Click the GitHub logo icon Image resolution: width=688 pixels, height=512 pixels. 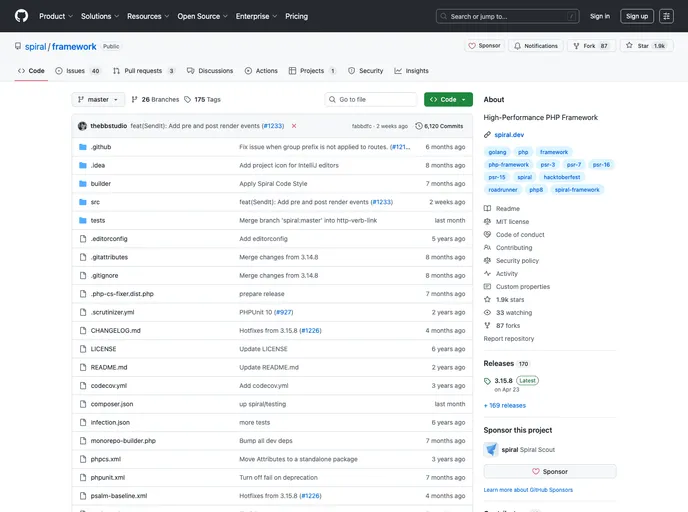21,16
